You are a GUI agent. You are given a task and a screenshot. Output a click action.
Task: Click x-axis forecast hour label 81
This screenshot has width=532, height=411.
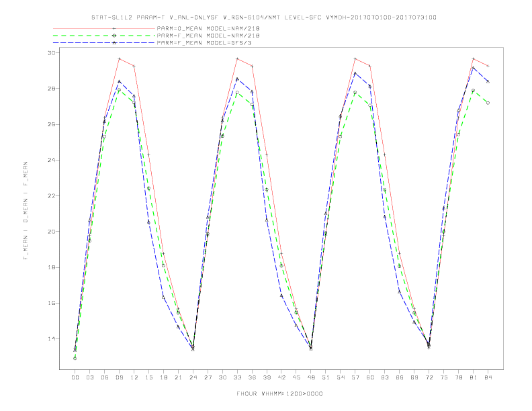(474, 377)
